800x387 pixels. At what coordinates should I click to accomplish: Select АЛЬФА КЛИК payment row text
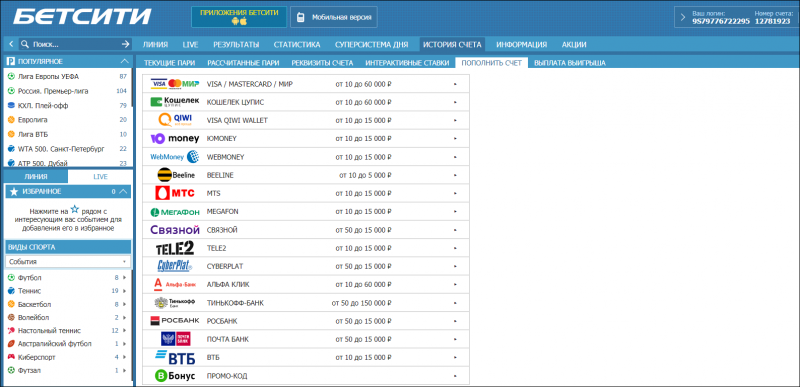228,285
